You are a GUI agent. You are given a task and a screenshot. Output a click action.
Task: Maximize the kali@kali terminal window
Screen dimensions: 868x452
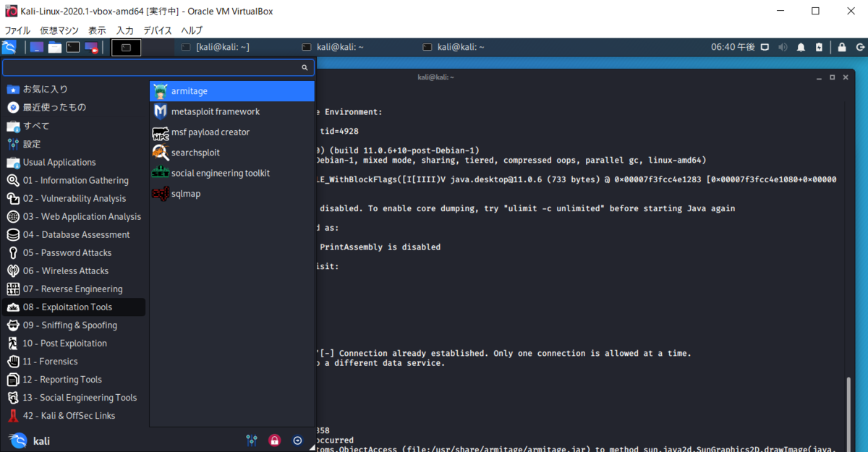833,77
